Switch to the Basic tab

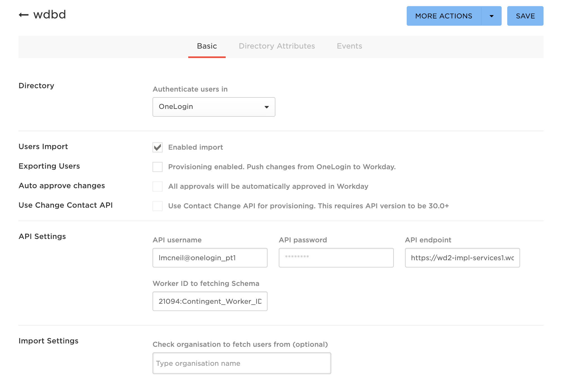point(207,46)
